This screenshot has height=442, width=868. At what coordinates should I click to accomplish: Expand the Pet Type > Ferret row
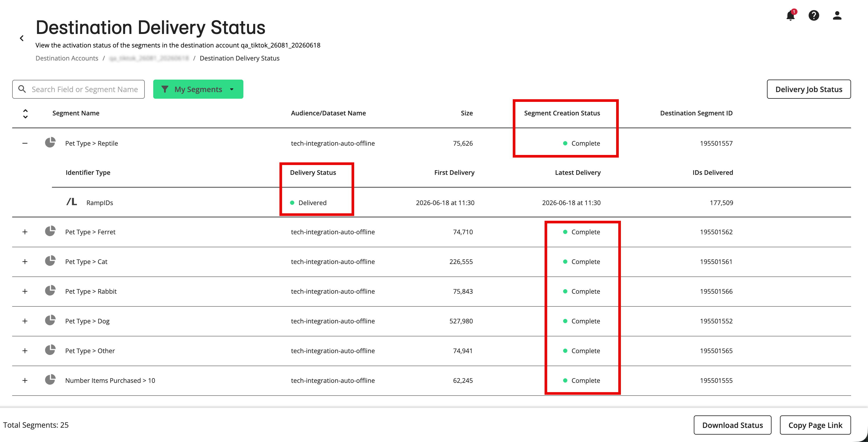(x=25, y=232)
